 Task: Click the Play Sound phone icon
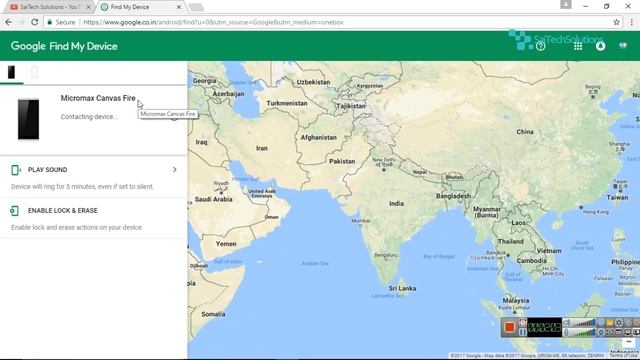(x=16, y=170)
